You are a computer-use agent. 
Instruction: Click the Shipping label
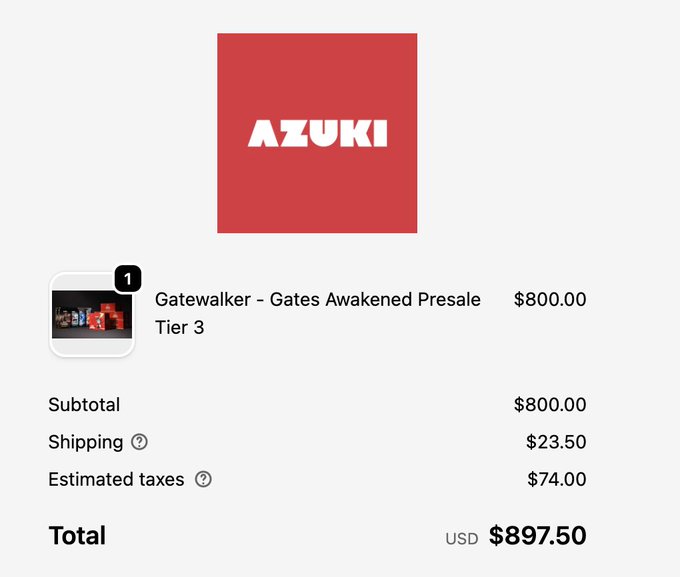point(86,442)
